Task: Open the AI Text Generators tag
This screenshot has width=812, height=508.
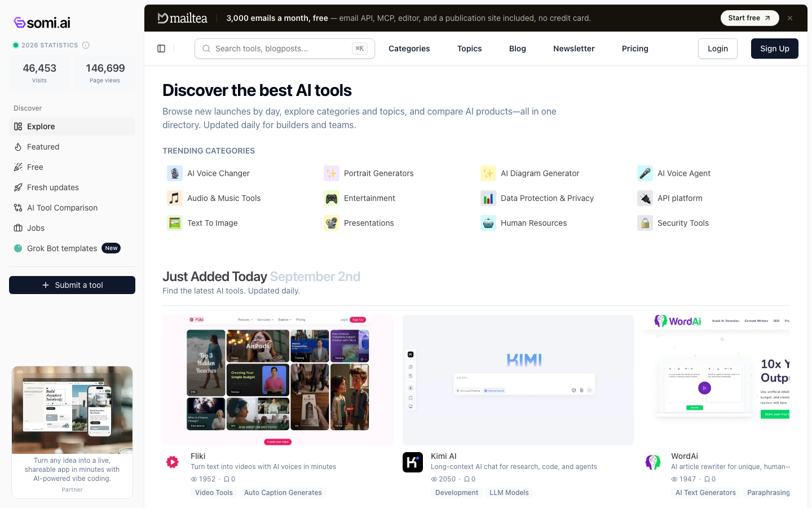Action: point(705,493)
